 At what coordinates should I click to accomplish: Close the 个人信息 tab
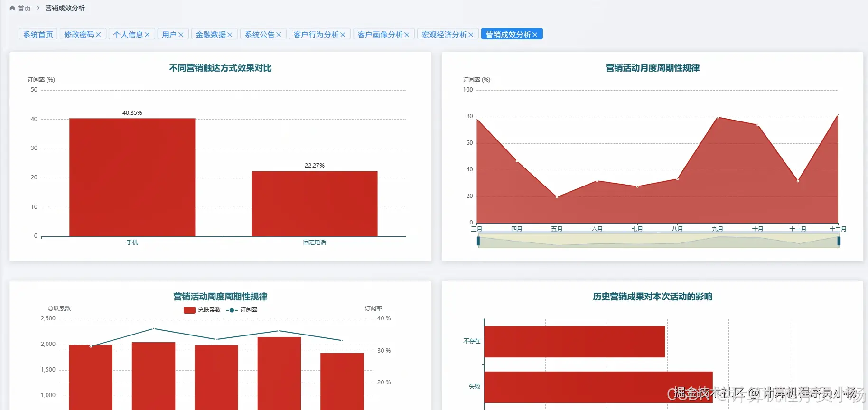[x=147, y=35]
